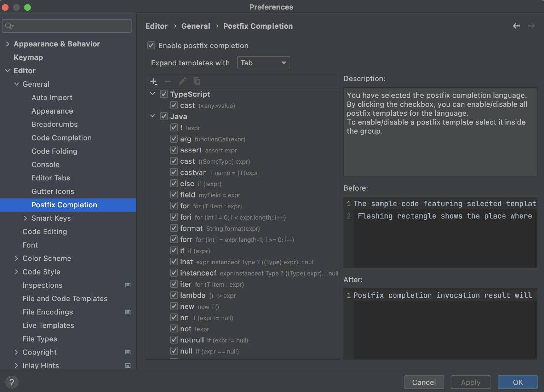
Task: Open Auto Import settings
Action: pyautogui.click(x=52, y=98)
